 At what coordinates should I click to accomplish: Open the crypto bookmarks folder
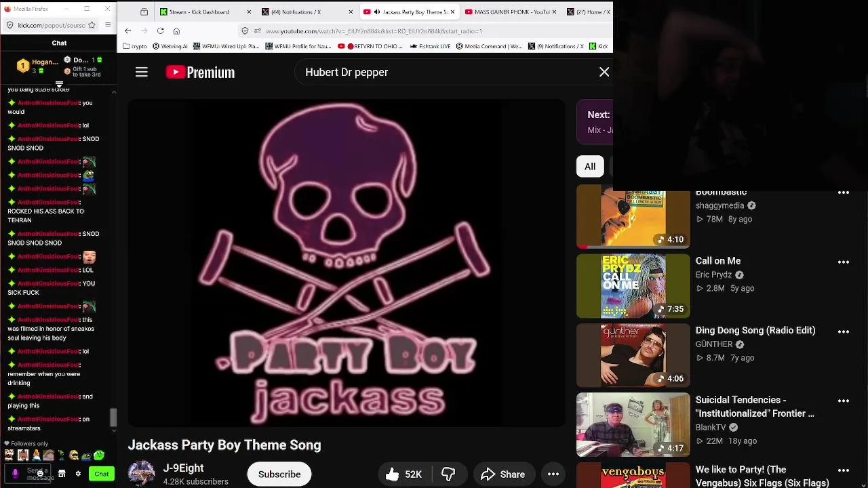click(x=134, y=46)
